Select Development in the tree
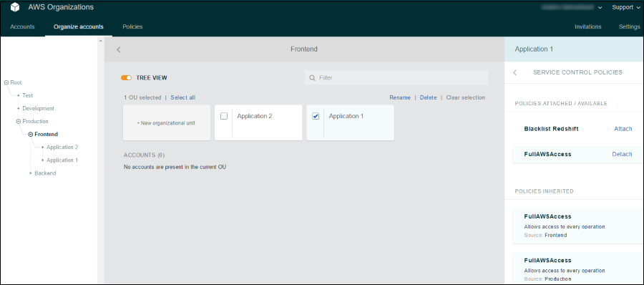The image size is (644, 285). (38, 109)
